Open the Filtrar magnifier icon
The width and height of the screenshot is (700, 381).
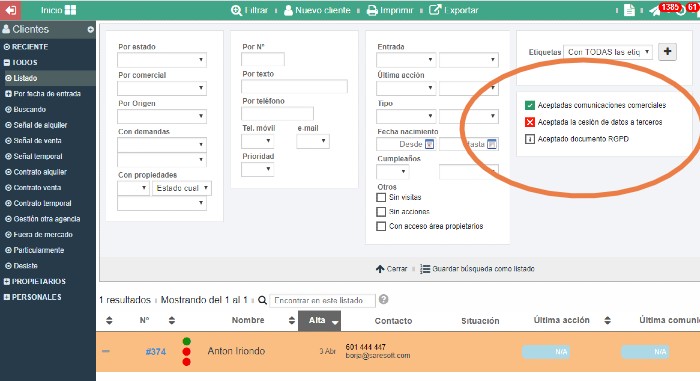pos(236,10)
